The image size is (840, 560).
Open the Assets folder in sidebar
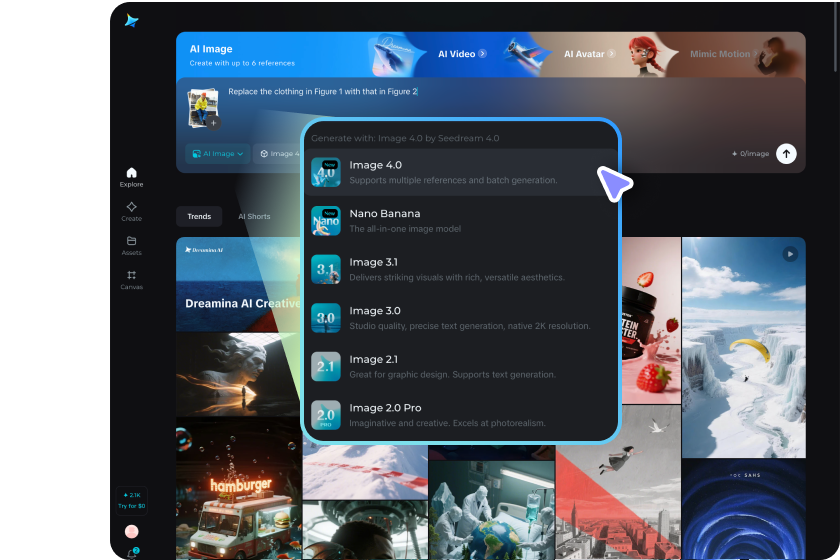pyautogui.click(x=131, y=246)
